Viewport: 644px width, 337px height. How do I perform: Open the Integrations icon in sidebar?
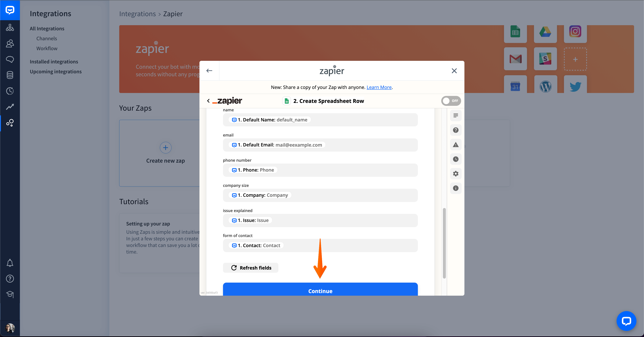pyautogui.click(x=10, y=123)
